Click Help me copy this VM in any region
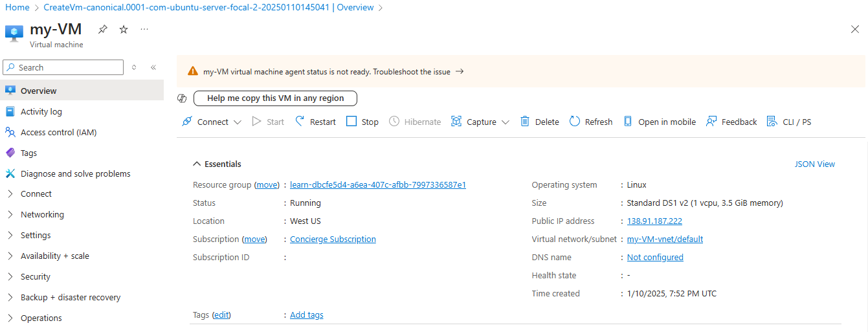Screen dimensions: 868x332 (x=275, y=98)
